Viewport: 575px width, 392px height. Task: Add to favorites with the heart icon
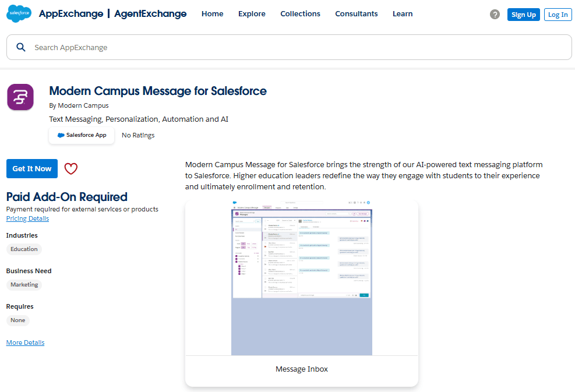tap(70, 169)
